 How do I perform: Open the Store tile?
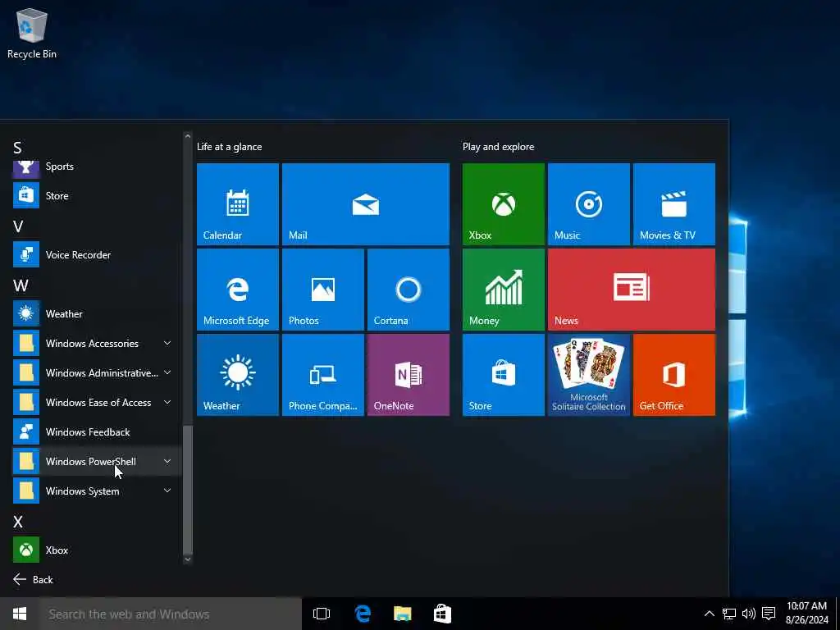(x=504, y=374)
